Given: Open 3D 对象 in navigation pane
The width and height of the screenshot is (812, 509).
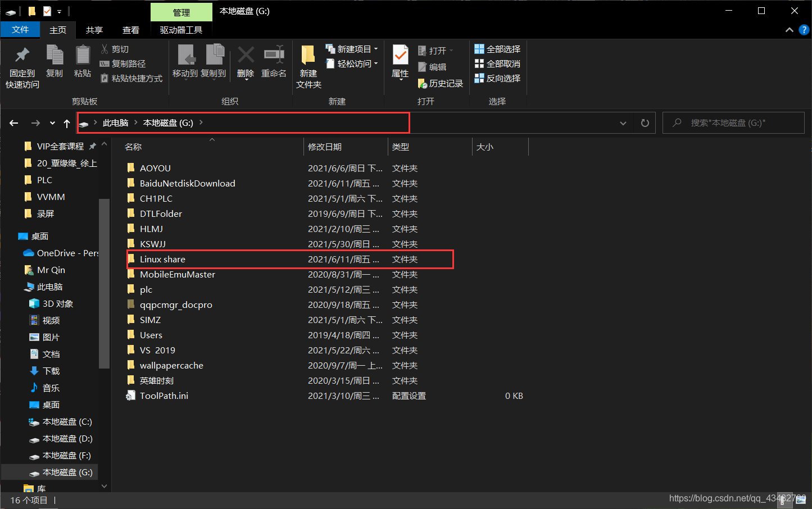Looking at the screenshot, I should click(x=51, y=303).
